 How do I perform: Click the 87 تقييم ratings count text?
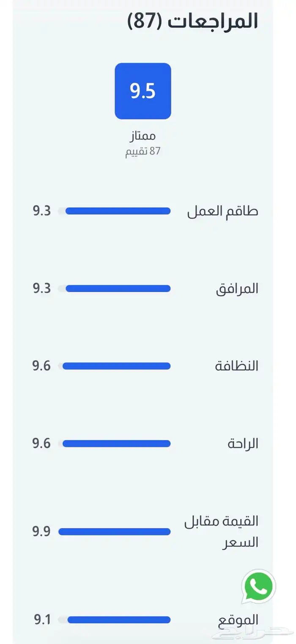143,151
